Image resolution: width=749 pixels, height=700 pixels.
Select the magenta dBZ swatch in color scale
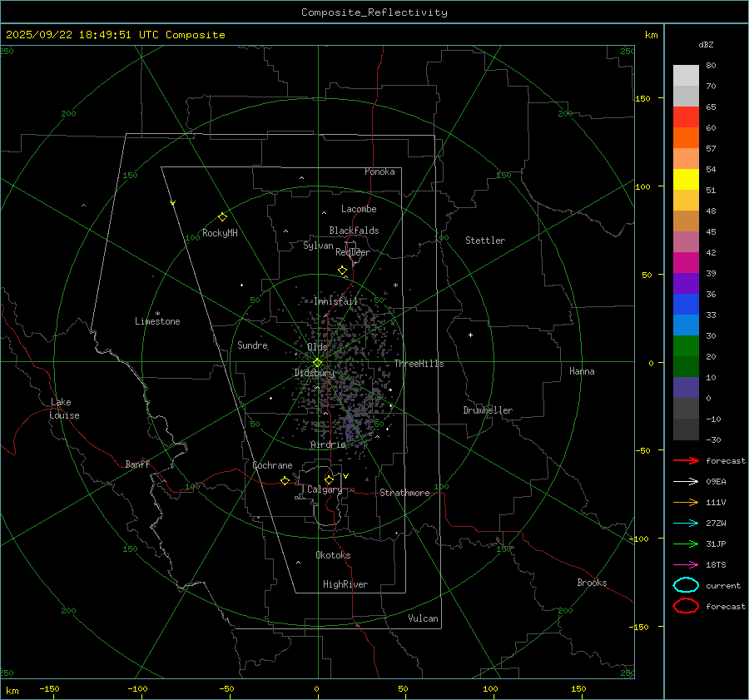[686, 262]
